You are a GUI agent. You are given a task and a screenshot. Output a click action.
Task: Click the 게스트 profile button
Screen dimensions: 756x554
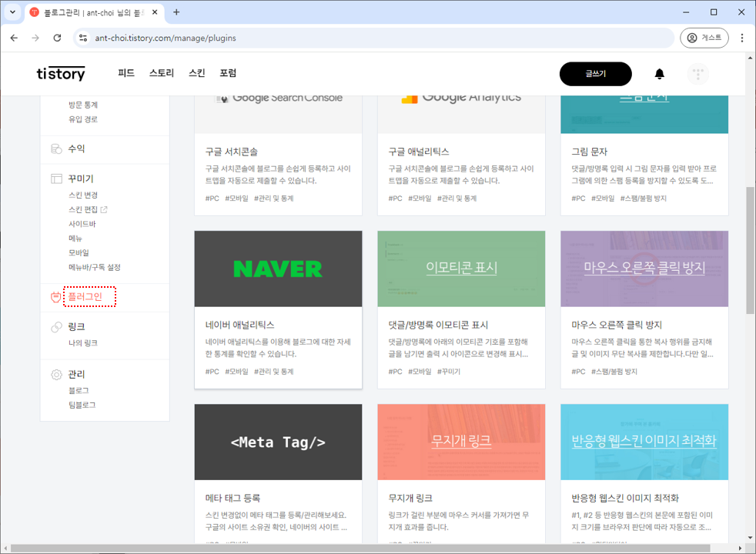704,38
